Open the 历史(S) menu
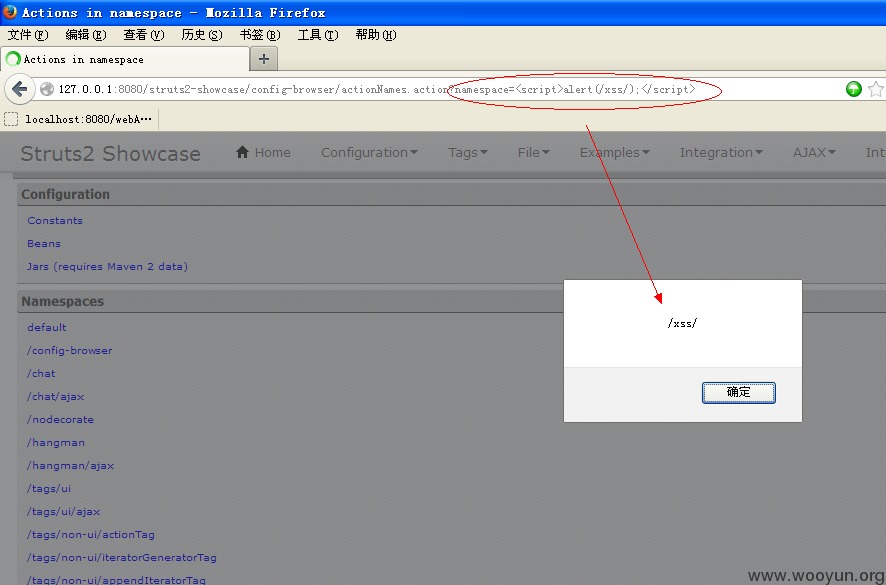This screenshot has height=585, width=886. (202, 35)
